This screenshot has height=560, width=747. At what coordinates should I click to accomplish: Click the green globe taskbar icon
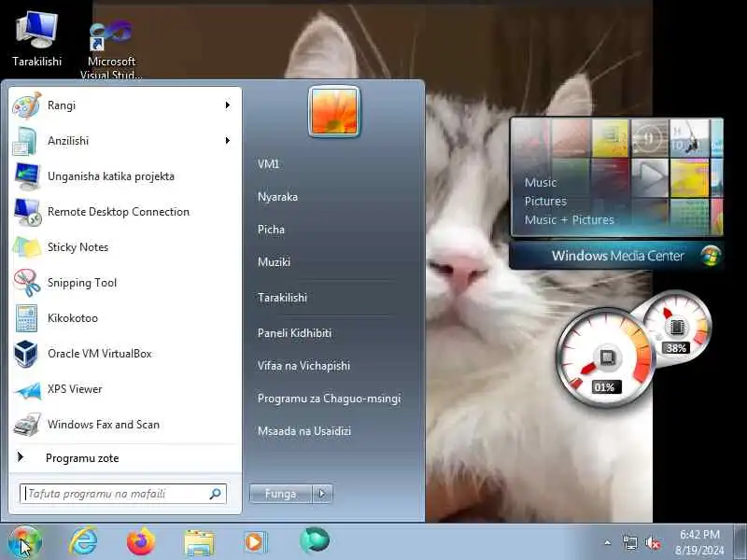[315, 540]
